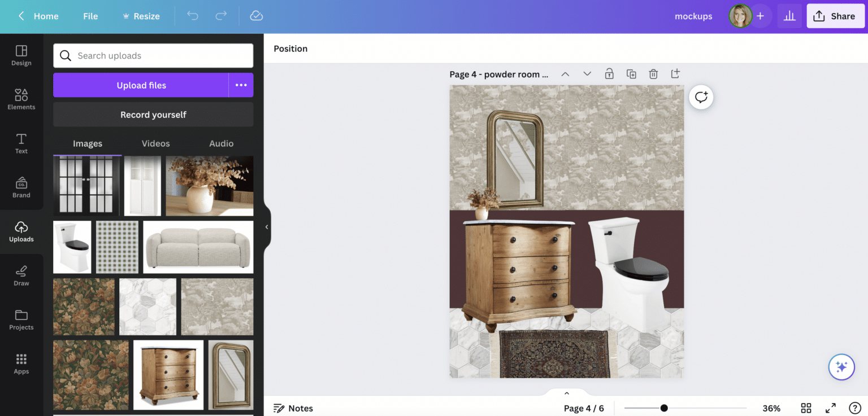
Task: Click the 36% zoom level
Action: [771, 408]
